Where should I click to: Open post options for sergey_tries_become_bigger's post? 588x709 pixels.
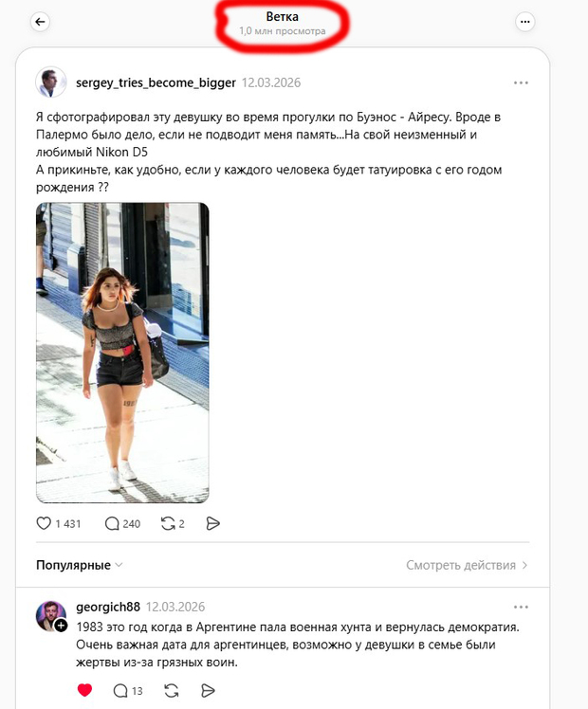[x=521, y=82]
